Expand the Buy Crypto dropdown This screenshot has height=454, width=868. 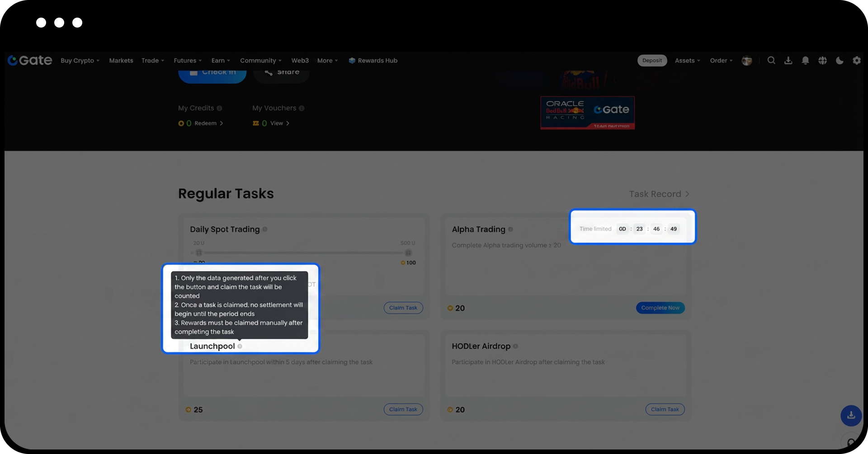pos(80,61)
